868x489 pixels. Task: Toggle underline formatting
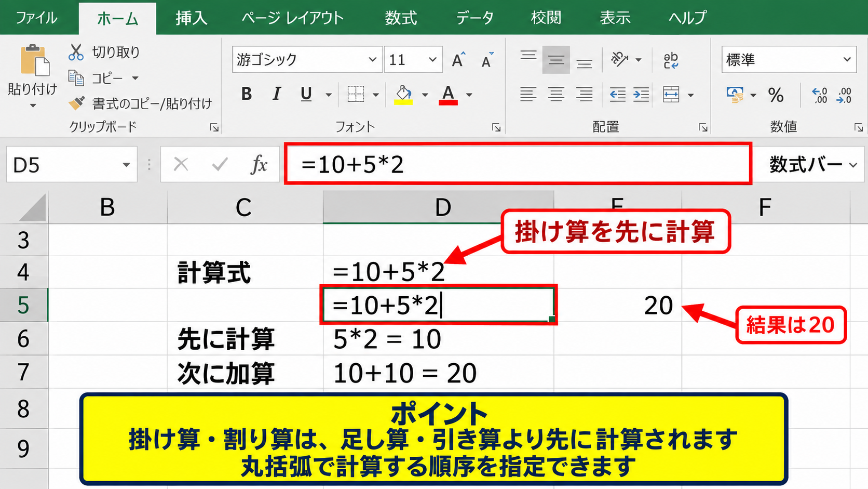[x=306, y=94]
